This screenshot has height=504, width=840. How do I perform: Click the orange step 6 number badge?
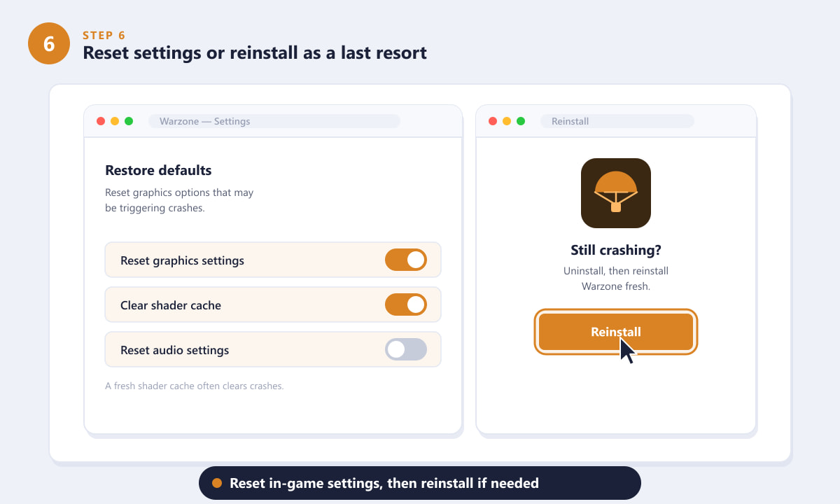(49, 43)
